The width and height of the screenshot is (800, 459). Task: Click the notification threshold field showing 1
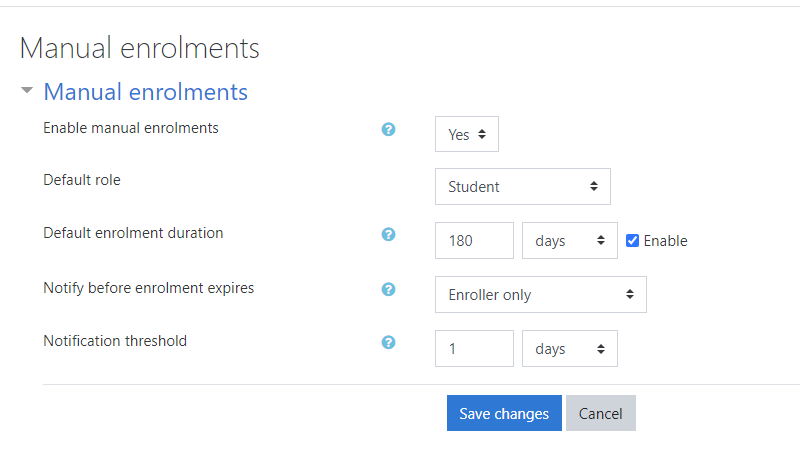pos(474,349)
